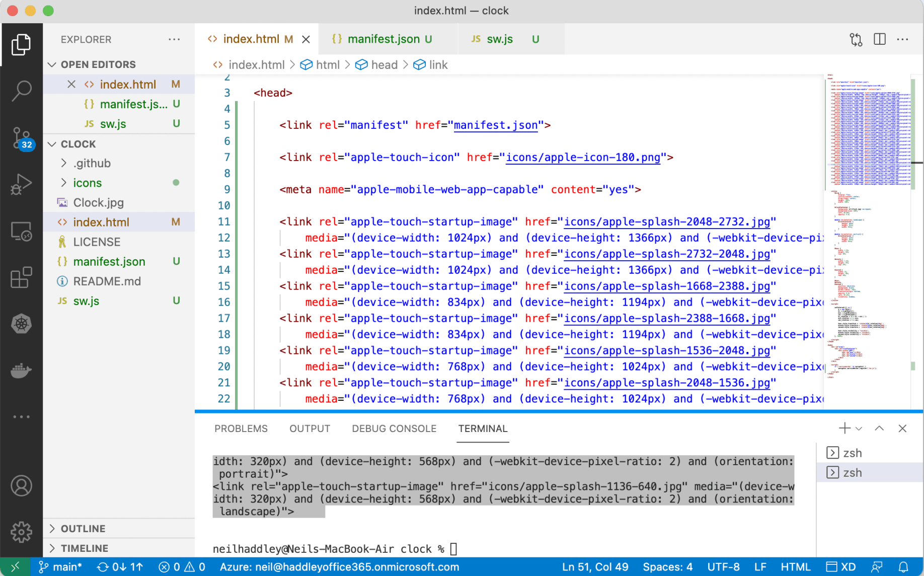Image resolution: width=924 pixels, height=576 pixels.
Task: Switch to the manifest.json editor tab
Action: click(x=383, y=39)
